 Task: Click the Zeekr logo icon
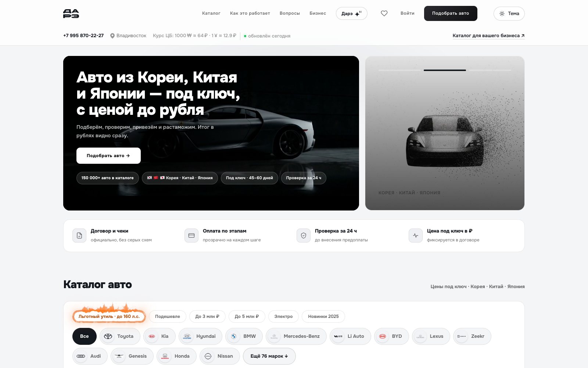point(462,336)
